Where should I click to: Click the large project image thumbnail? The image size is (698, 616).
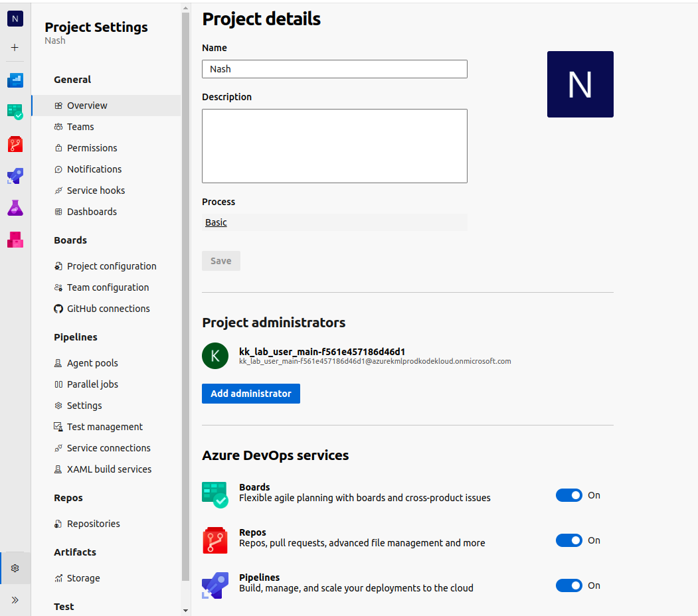click(x=580, y=84)
